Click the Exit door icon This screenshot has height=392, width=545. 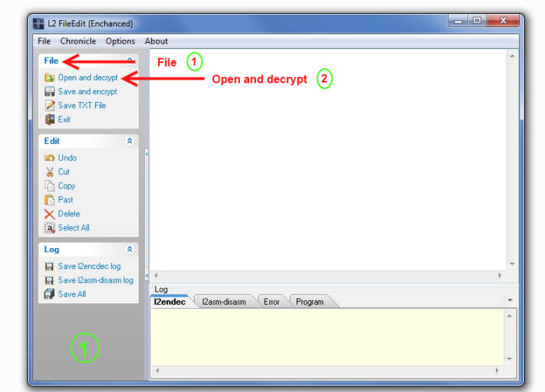50,120
